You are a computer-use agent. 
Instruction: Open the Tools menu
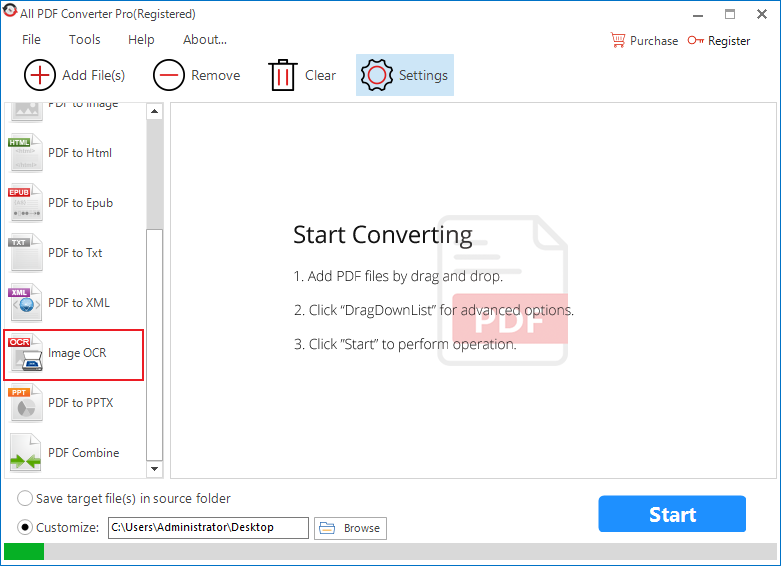tap(85, 39)
